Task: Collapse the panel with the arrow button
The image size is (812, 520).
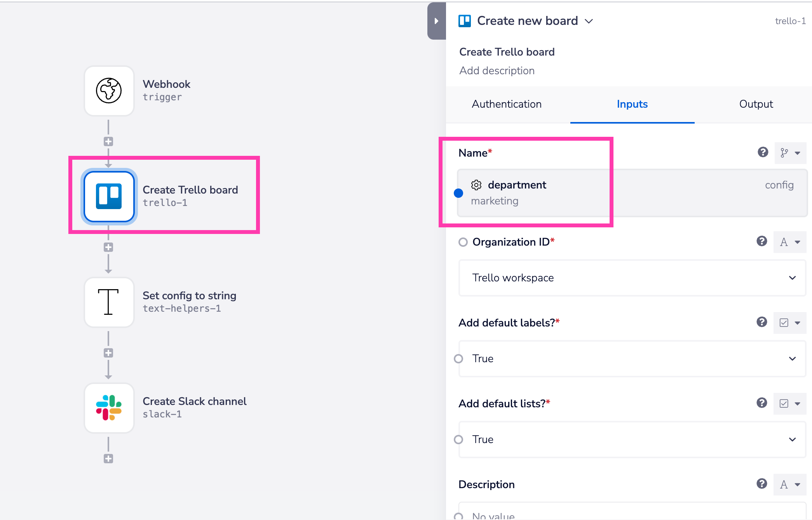Action: (x=436, y=21)
